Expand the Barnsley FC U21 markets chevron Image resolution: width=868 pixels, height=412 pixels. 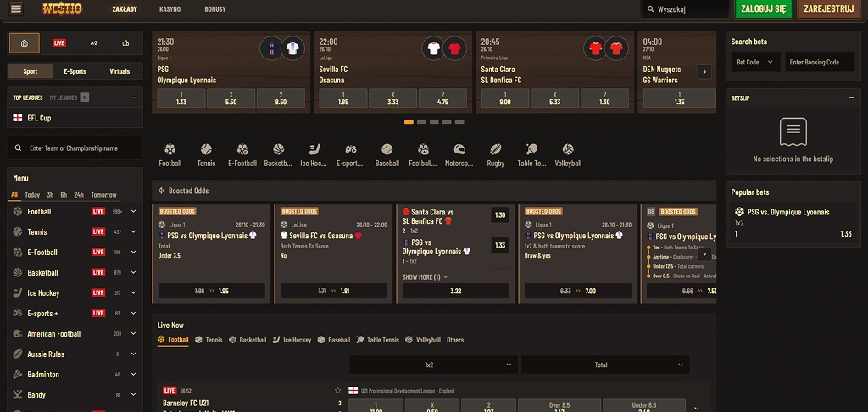click(x=698, y=407)
